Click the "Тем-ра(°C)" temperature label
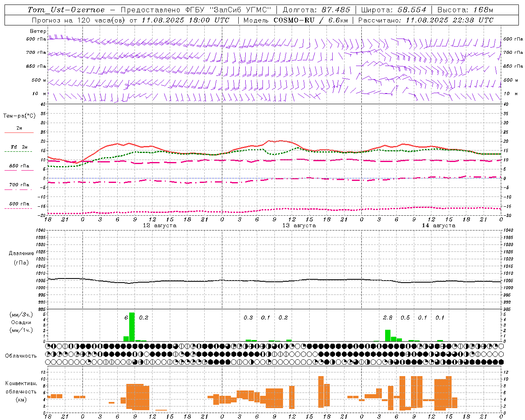 tap(19, 116)
